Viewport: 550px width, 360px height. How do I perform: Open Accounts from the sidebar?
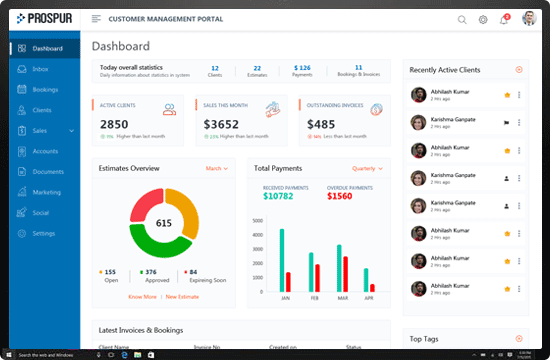(45, 151)
